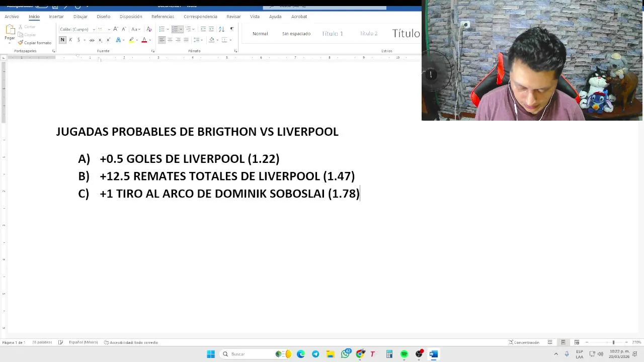Click Cortar in the clipboard group

[27, 27]
